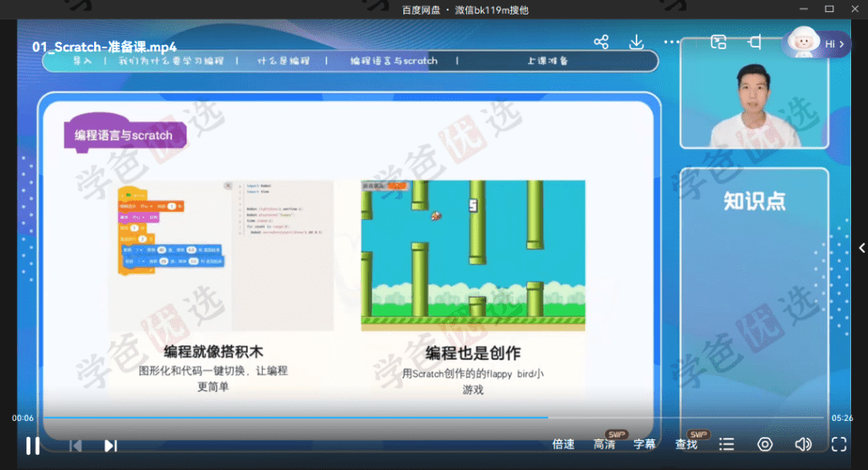
Task: Click the pin window on top icon
Action: (x=755, y=42)
